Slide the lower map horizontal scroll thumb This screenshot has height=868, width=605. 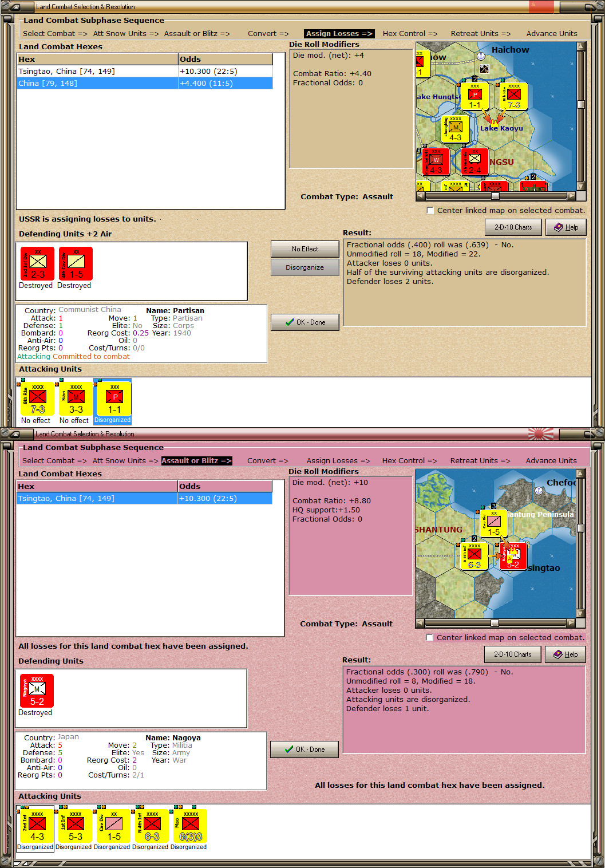click(x=495, y=623)
